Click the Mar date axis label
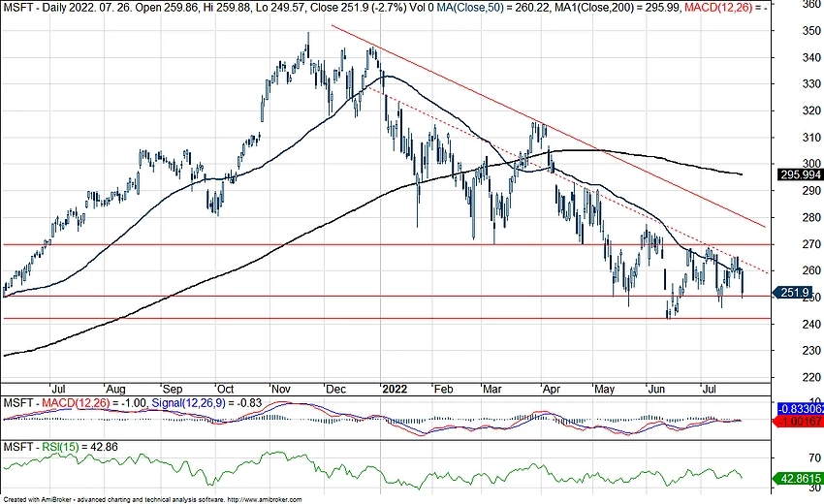This screenshot has height=504, width=824. [492, 389]
